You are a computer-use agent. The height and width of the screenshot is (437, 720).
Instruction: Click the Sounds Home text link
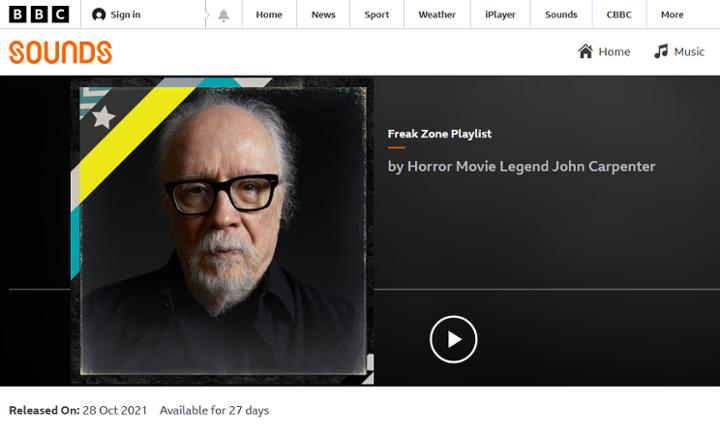pyautogui.click(x=614, y=52)
